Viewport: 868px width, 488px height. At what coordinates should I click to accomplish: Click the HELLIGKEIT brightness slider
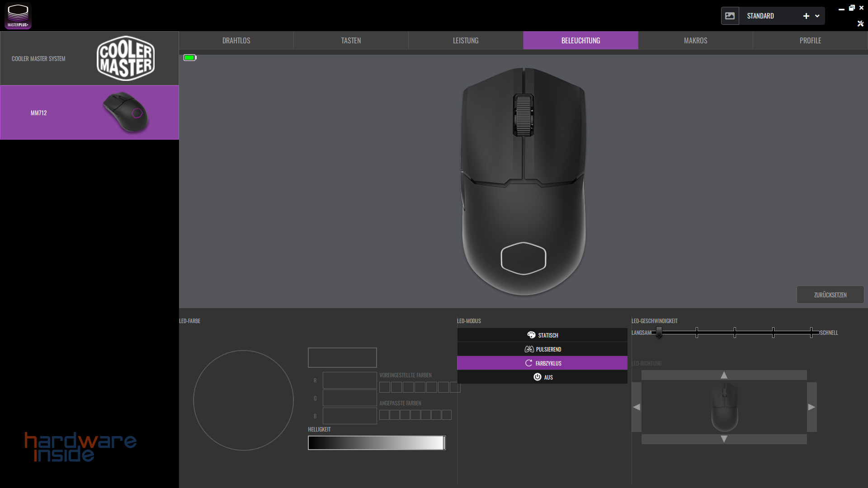(x=377, y=443)
